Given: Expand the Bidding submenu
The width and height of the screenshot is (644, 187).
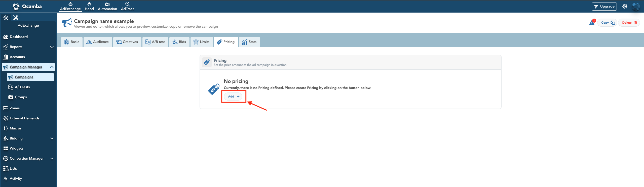Looking at the screenshot, I should (x=52, y=138).
